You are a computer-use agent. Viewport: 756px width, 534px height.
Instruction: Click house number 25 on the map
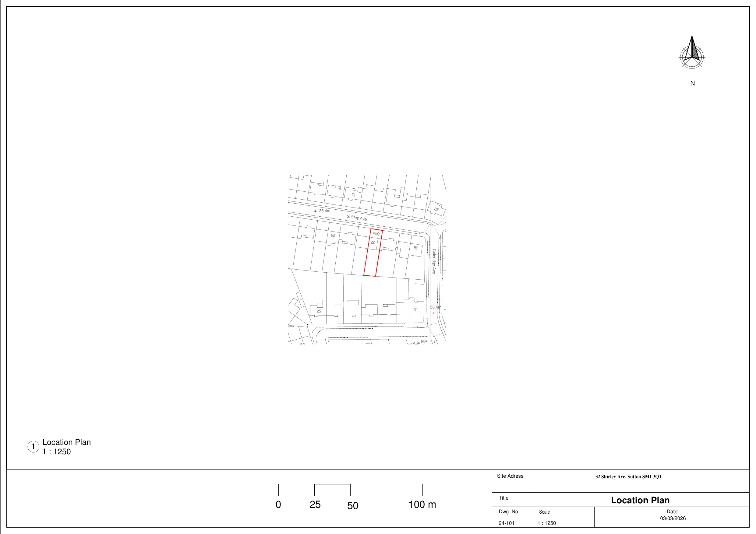319,311
